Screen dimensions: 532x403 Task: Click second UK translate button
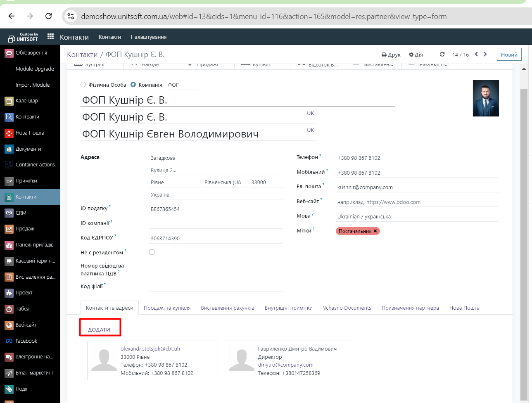(311, 130)
